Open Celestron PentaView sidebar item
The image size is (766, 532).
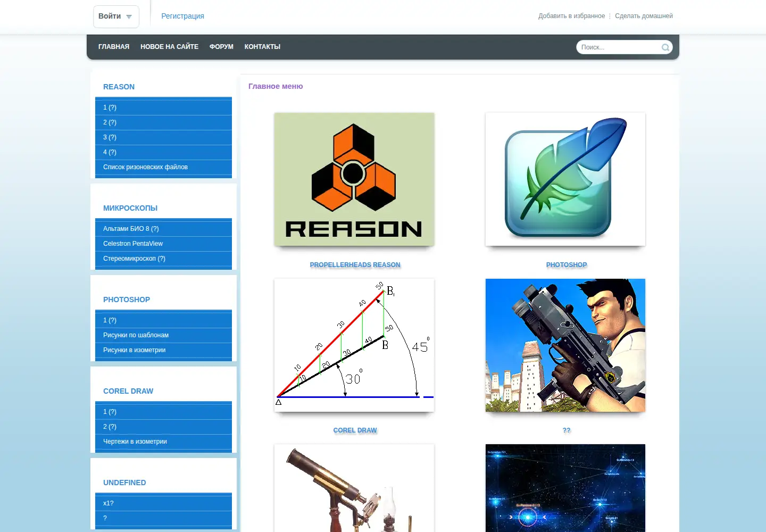pos(163,244)
